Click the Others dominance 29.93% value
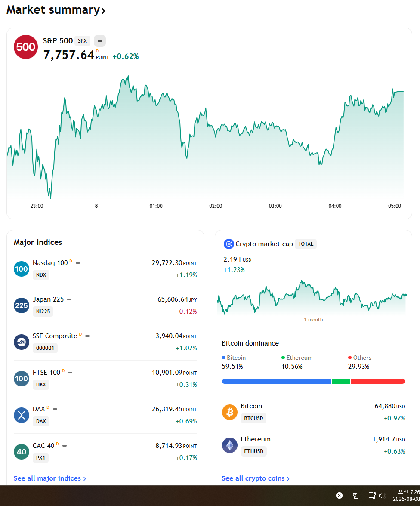 (x=358, y=367)
